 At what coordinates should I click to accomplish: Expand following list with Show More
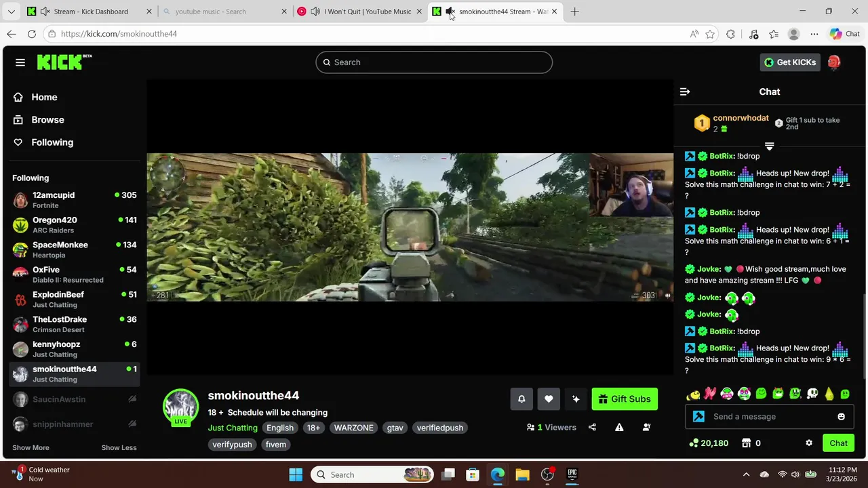coord(31,447)
